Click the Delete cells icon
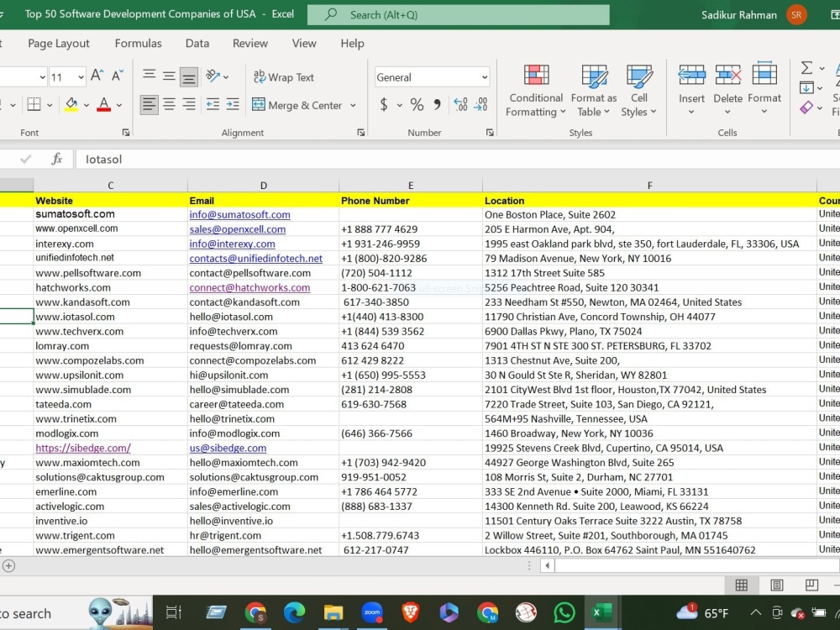The height and width of the screenshot is (630, 840). [728, 76]
